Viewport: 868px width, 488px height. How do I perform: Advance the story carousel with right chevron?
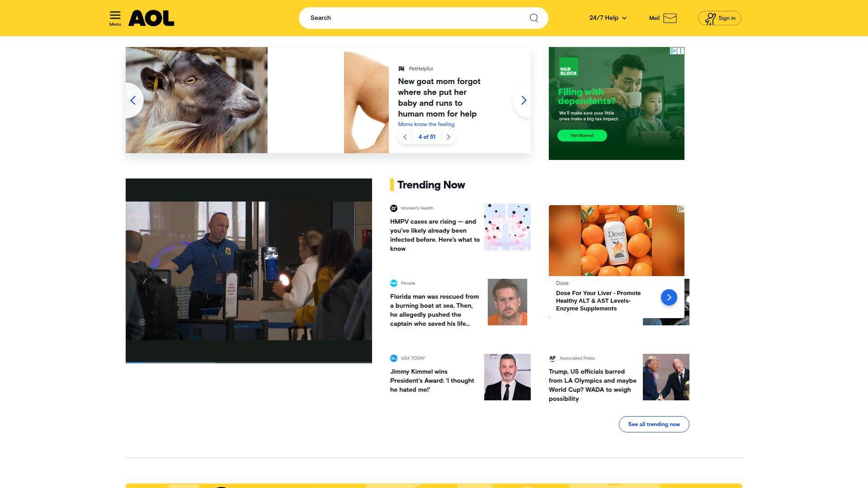point(524,100)
